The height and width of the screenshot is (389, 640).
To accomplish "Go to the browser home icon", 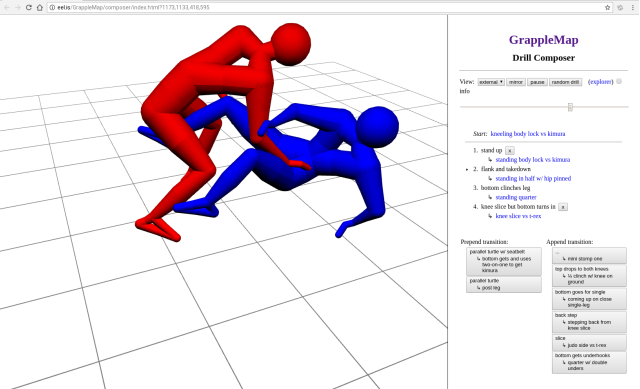I will click(x=40, y=7).
